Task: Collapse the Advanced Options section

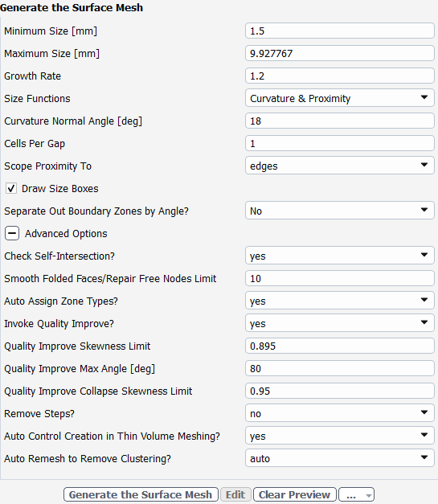Action: (12, 233)
